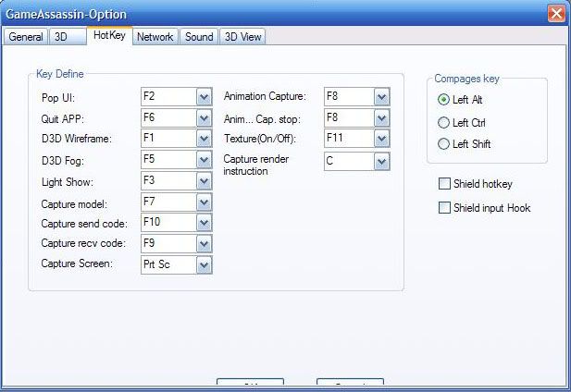Select the HotKey tab
571x392 pixels.
click(109, 35)
